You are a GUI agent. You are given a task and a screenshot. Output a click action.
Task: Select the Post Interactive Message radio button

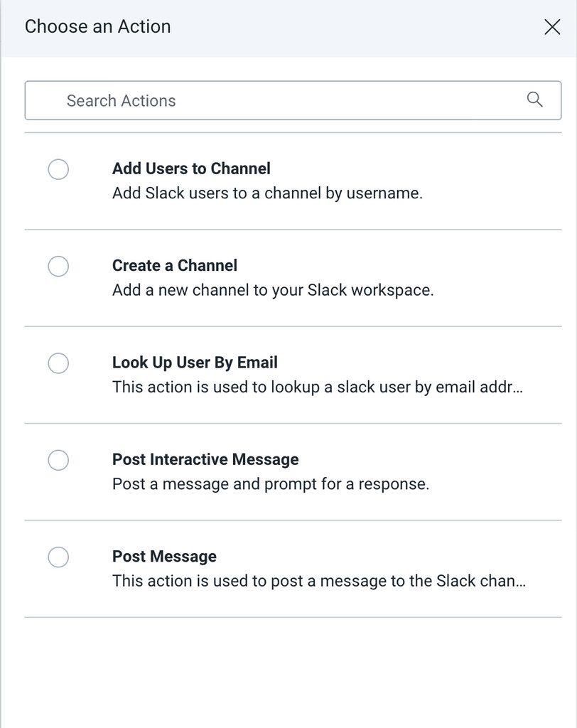58,461
